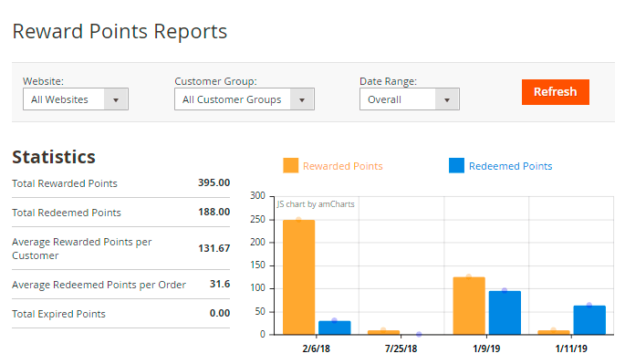The width and height of the screenshot is (625, 364).
Task: Click the 2/6/18 axis date label
Action: [x=316, y=348]
